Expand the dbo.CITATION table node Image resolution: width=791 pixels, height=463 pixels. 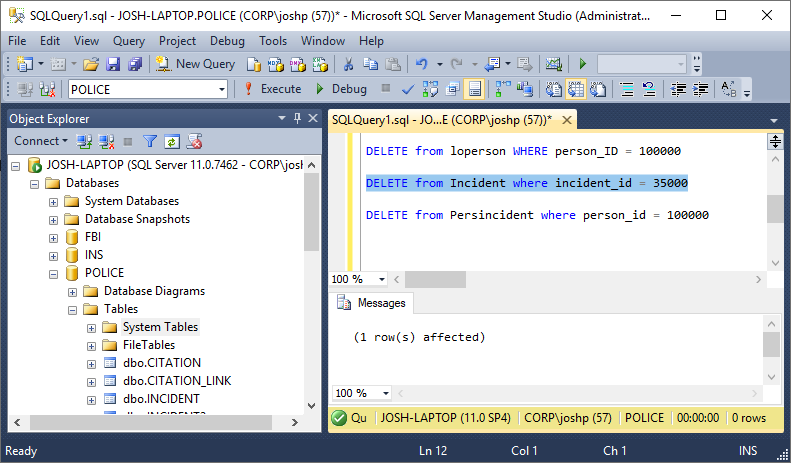click(x=92, y=363)
